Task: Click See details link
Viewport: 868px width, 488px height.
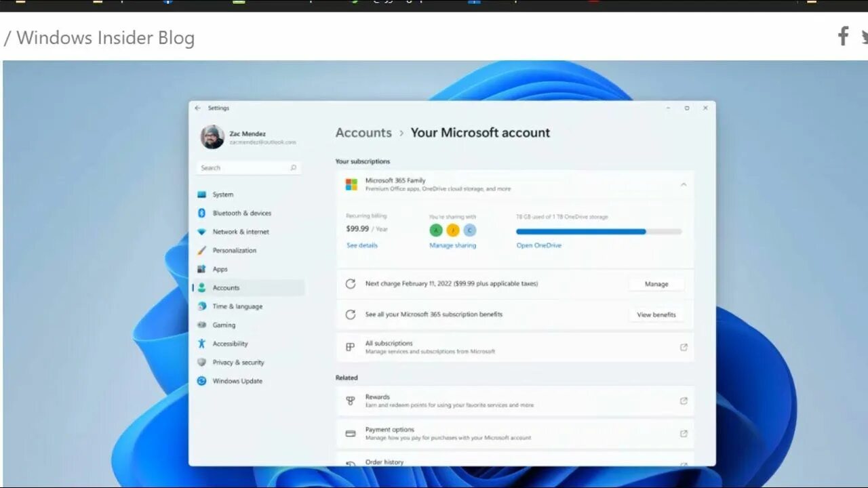Action: (362, 245)
